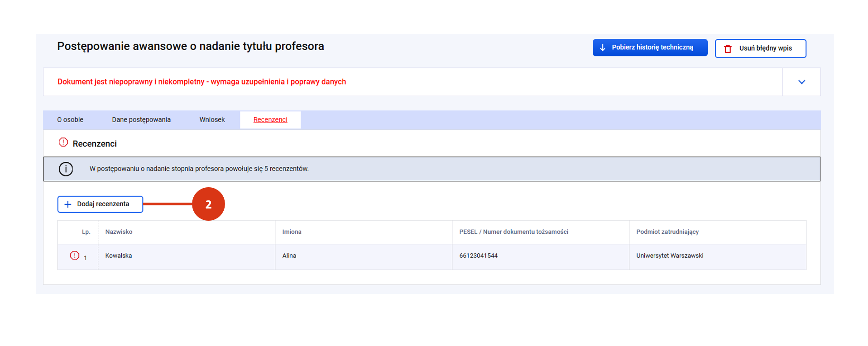Select the Recenzenci tab

(x=270, y=120)
